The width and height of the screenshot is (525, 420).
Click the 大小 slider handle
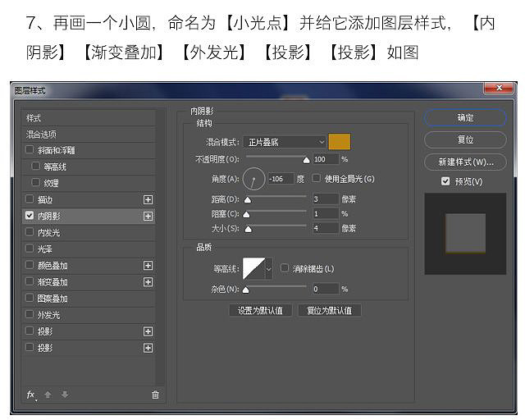click(248, 229)
